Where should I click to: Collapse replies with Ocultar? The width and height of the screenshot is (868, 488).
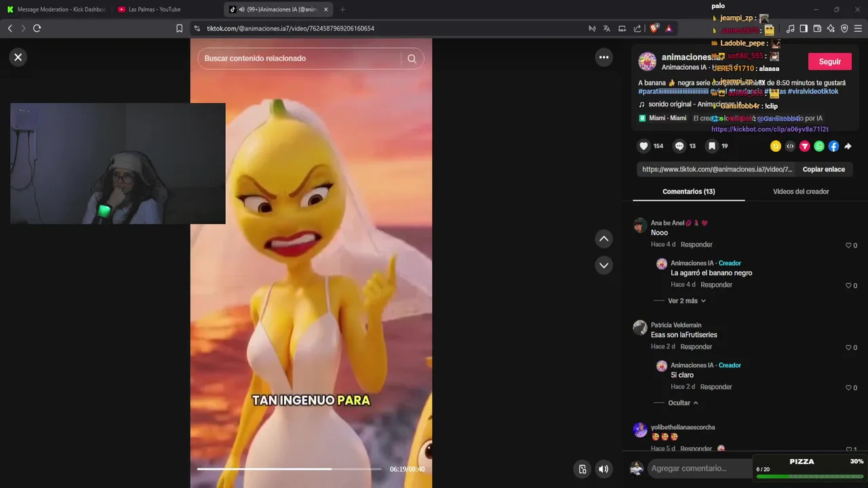683,403
